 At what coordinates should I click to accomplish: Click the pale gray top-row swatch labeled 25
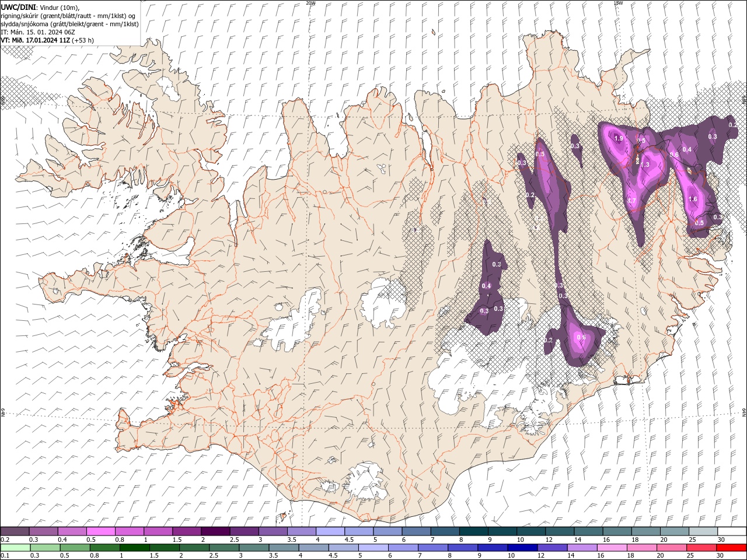(703, 531)
